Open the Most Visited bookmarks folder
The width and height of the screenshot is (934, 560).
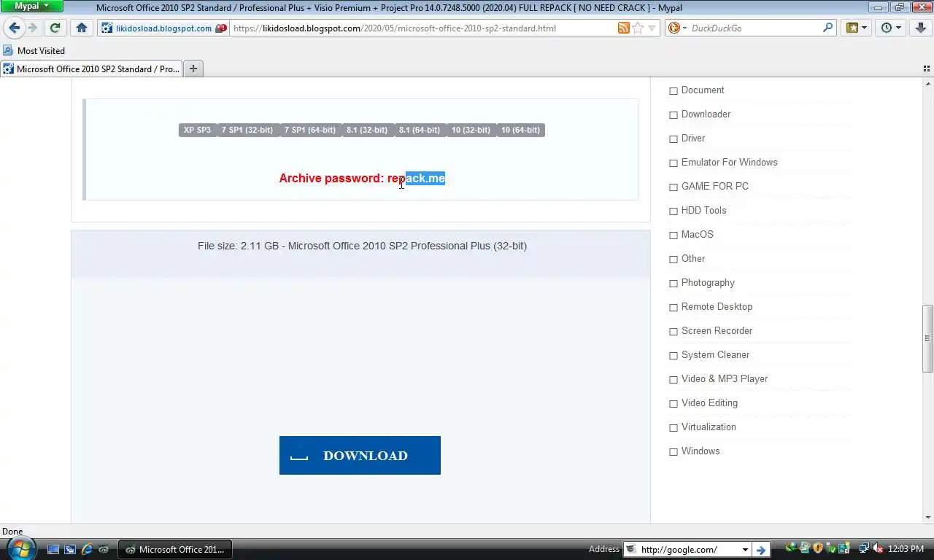pos(34,50)
